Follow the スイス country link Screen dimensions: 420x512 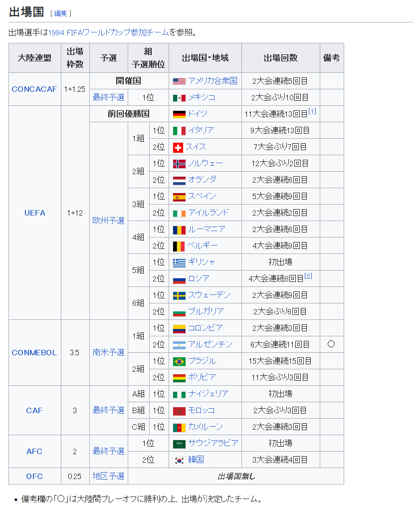pyautogui.click(x=196, y=147)
